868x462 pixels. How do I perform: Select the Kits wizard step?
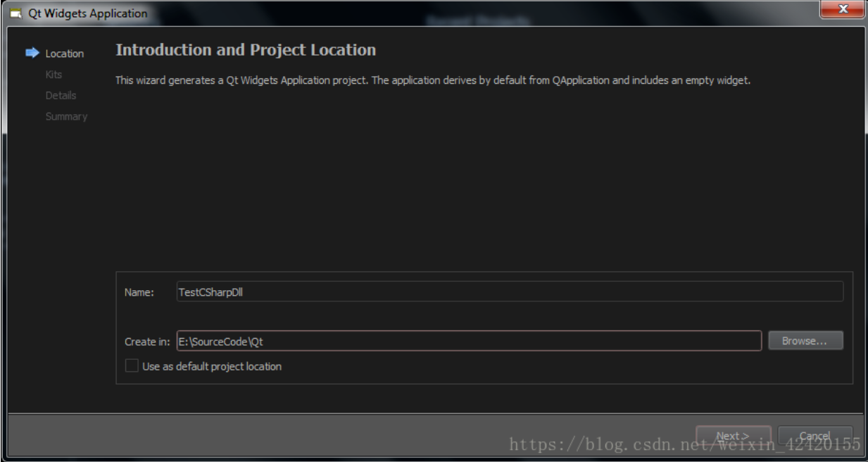[54, 74]
